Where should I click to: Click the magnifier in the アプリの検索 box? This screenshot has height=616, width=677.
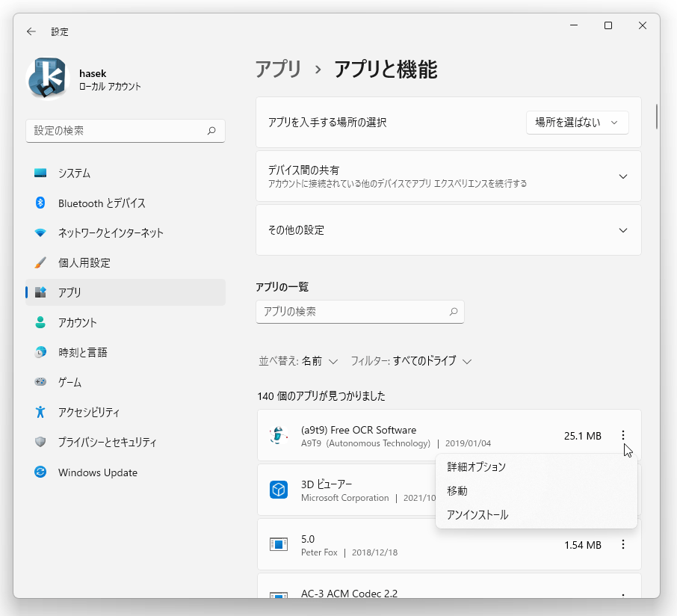pyautogui.click(x=454, y=312)
